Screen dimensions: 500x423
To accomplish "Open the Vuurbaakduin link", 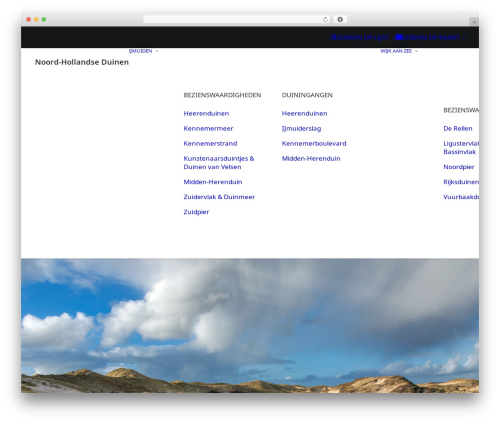I will point(461,197).
